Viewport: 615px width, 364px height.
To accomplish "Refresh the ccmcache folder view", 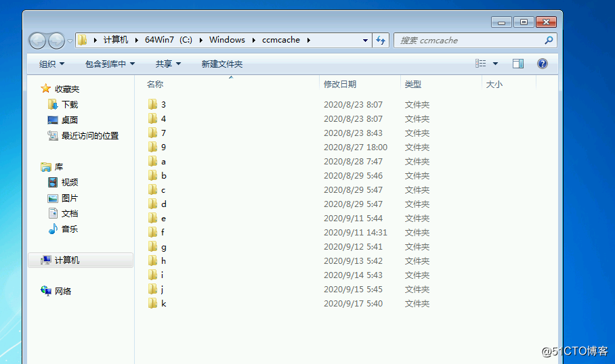I will 381,40.
